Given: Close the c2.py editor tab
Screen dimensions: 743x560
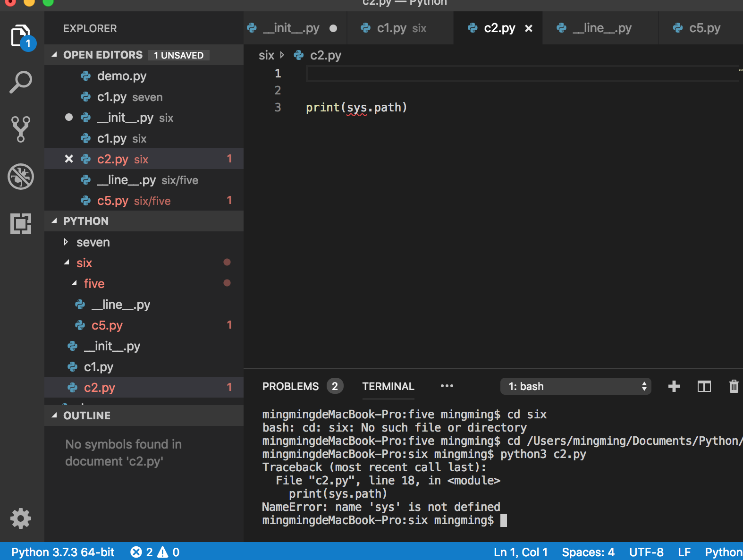Looking at the screenshot, I should tap(529, 28).
